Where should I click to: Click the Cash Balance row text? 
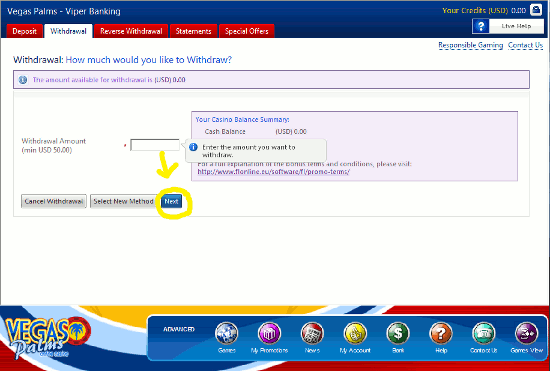255,132
